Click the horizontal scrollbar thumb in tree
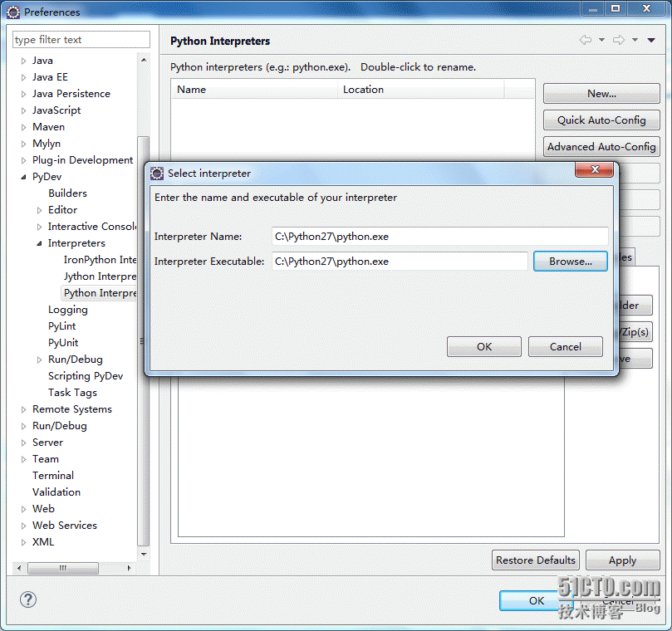The width and height of the screenshot is (672, 631). 63,568
